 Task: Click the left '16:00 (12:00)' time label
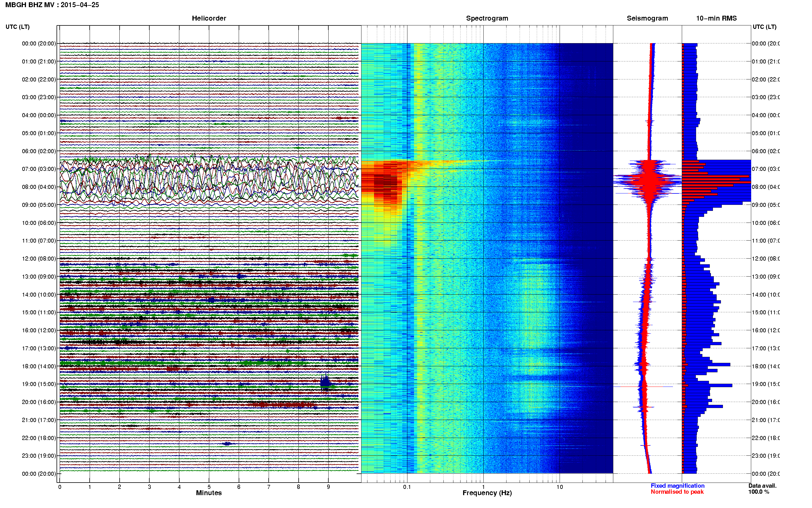(39, 331)
